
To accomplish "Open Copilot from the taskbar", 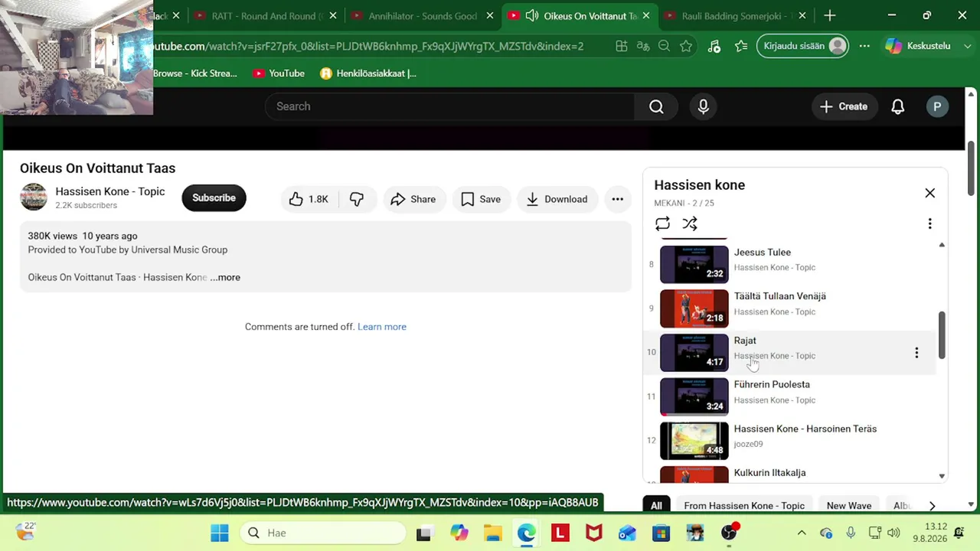I will (x=459, y=533).
